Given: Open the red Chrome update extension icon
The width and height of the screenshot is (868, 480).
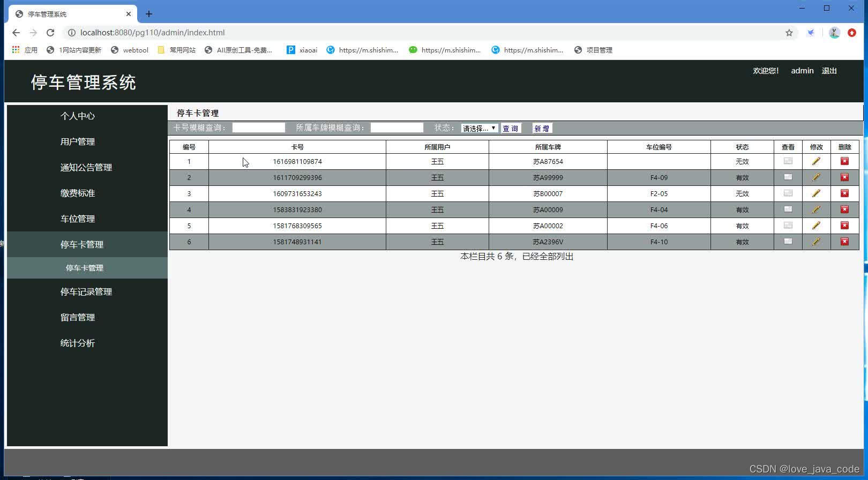Looking at the screenshot, I should (x=852, y=33).
